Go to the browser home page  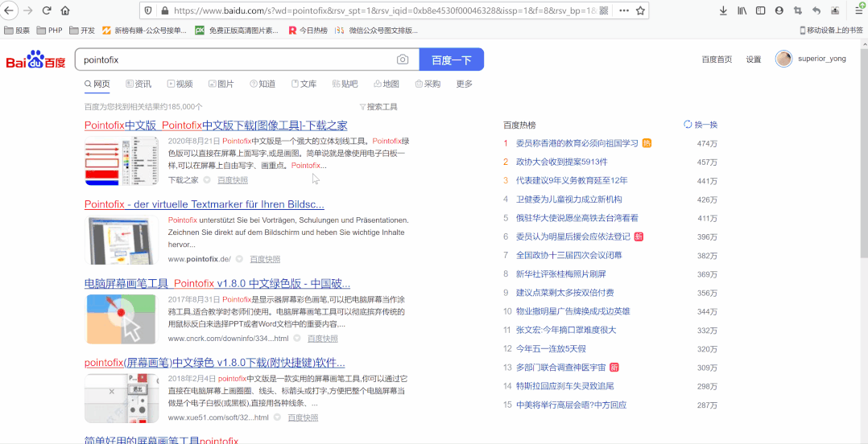click(65, 10)
